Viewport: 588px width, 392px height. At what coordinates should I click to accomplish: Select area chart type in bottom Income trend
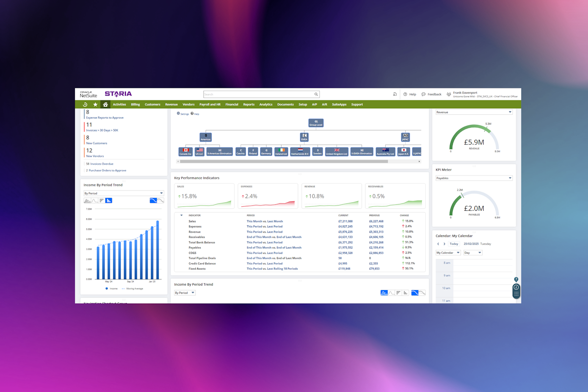point(384,293)
